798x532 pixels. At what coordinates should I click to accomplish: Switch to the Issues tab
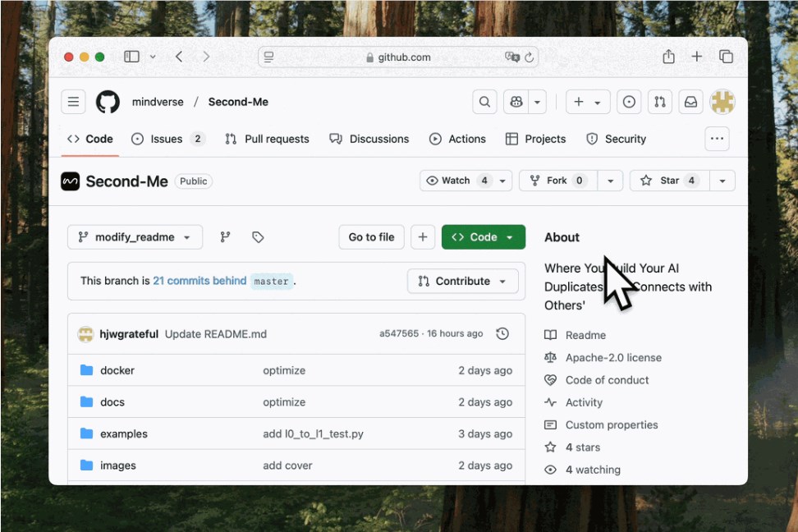pyautogui.click(x=168, y=139)
